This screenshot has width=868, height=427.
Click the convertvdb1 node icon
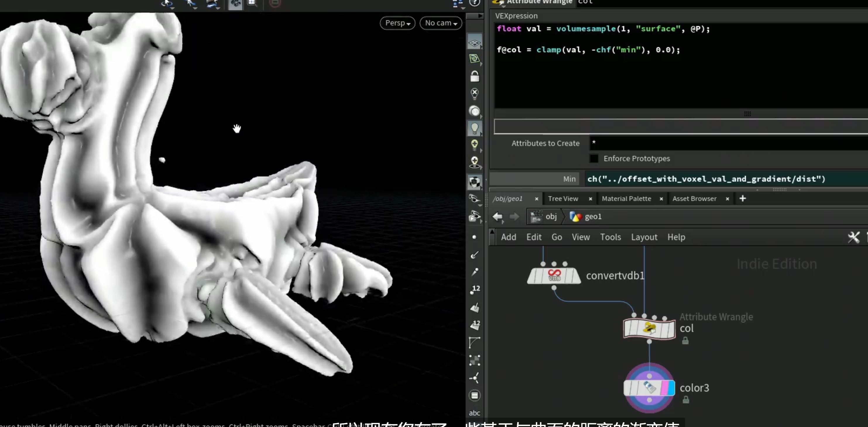[x=554, y=276]
